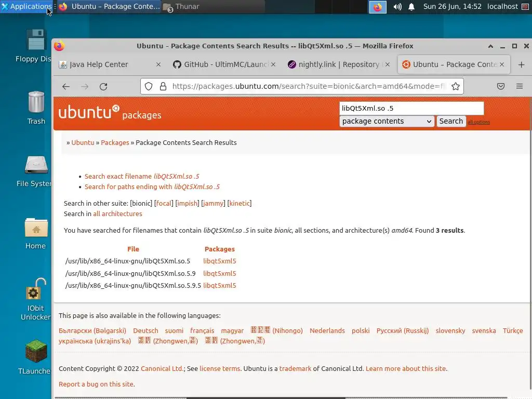This screenshot has width=532, height=399.
Task: Open libqt5xml5 link for libQt5Xml.so.5 row
Action: tap(220, 261)
